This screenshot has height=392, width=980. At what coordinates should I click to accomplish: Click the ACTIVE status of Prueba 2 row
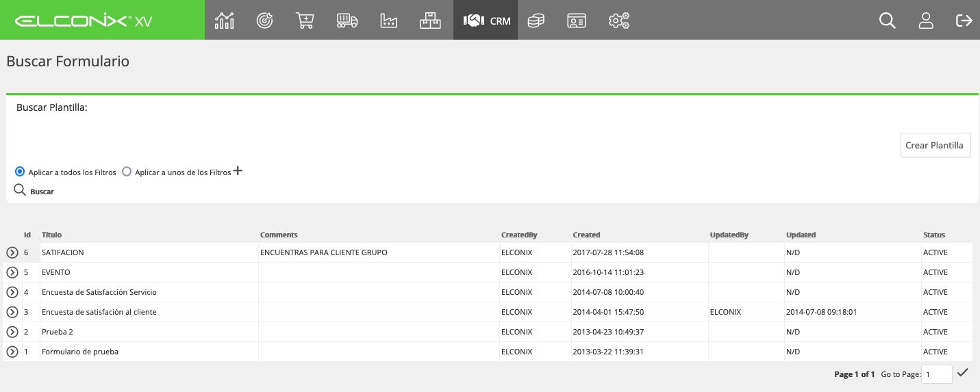click(x=935, y=332)
